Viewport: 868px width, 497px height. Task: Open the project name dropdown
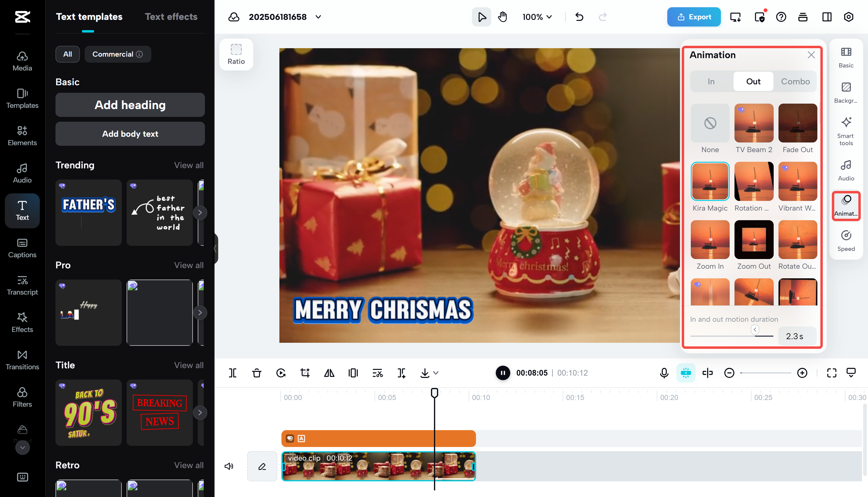click(318, 17)
